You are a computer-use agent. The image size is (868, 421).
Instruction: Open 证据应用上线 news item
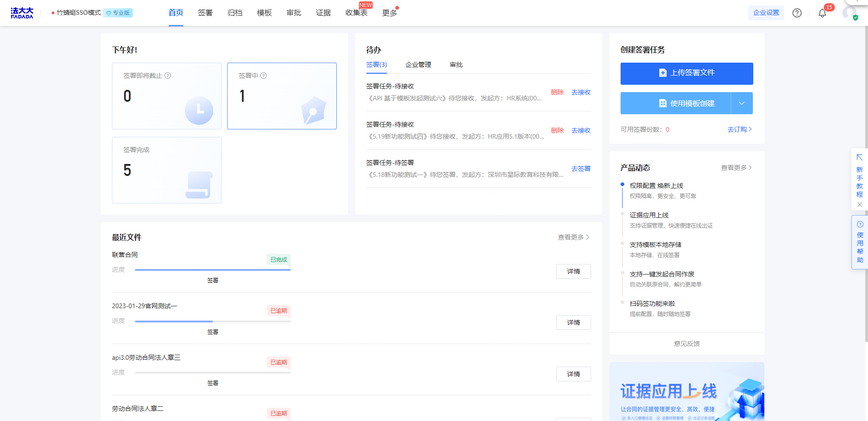coord(649,215)
